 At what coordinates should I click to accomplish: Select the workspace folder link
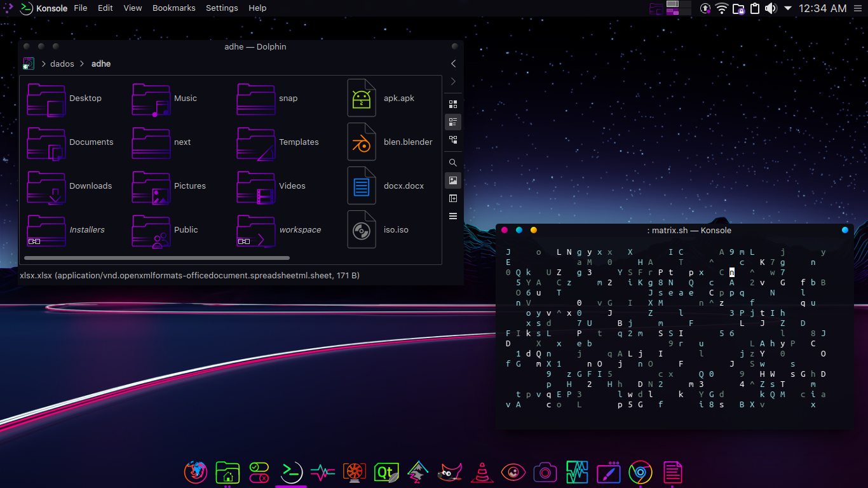280,230
